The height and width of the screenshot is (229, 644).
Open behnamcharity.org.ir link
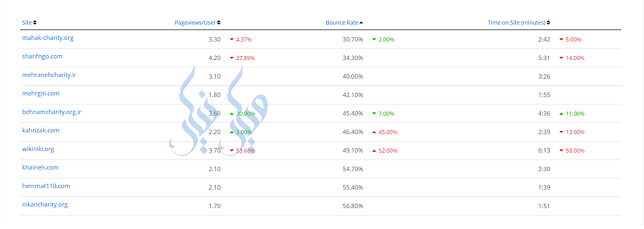tap(52, 112)
